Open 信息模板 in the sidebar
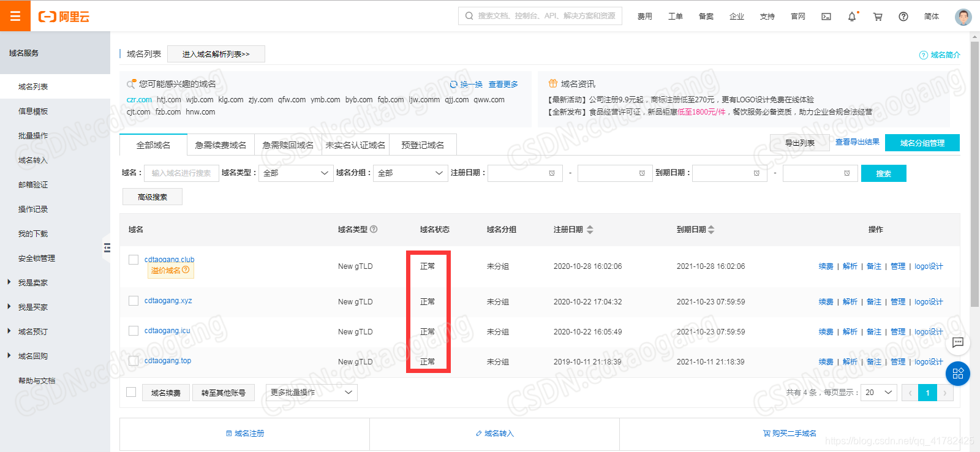 tap(33, 111)
